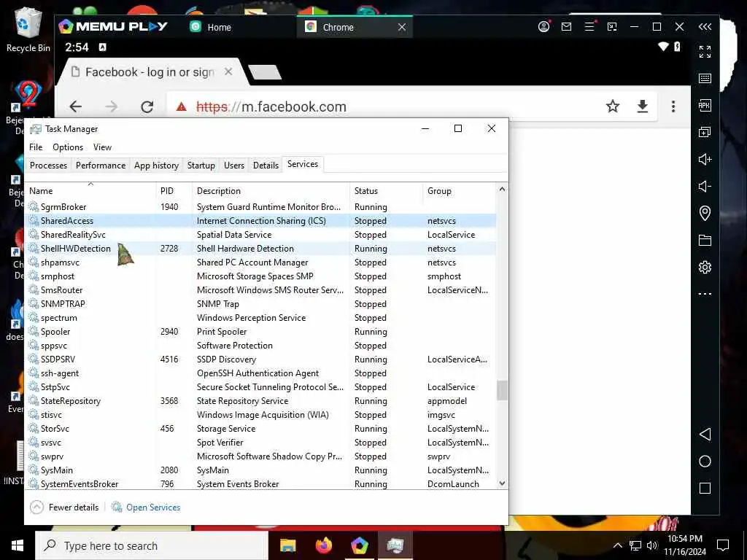Image resolution: width=747 pixels, height=560 pixels.
Task: Click the MEmu APK install icon
Action: [x=705, y=105]
